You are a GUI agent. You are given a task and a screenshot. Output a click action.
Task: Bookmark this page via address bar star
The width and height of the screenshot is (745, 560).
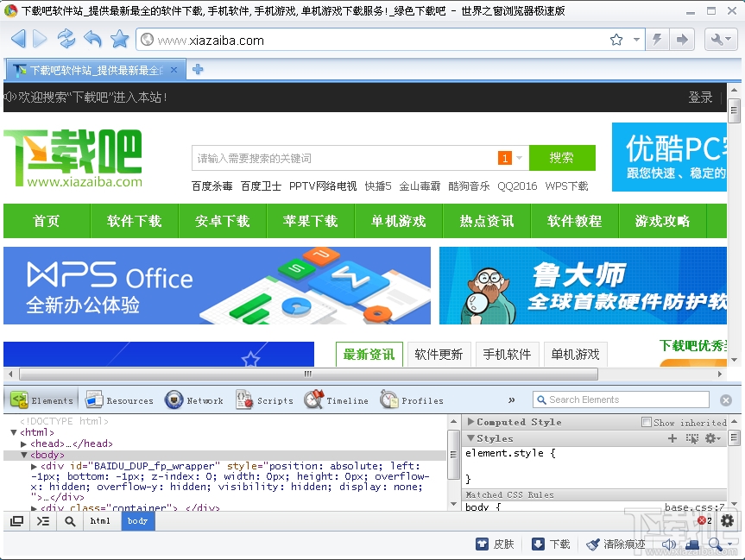[x=616, y=40]
